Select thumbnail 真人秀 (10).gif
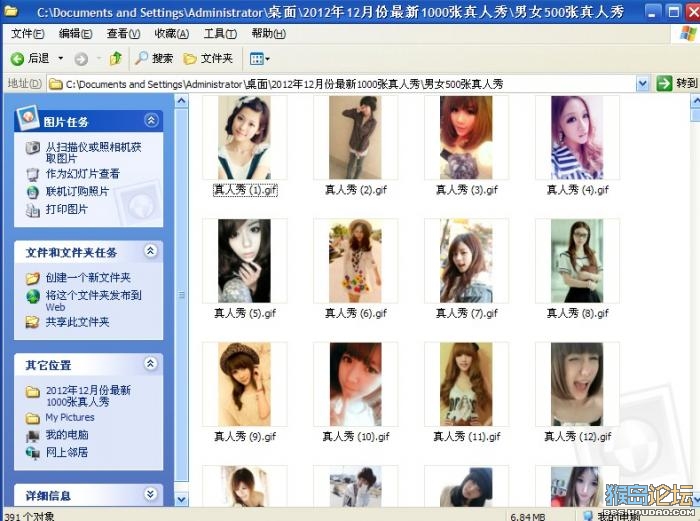This screenshot has height=521, width=700. click(355, 384)
